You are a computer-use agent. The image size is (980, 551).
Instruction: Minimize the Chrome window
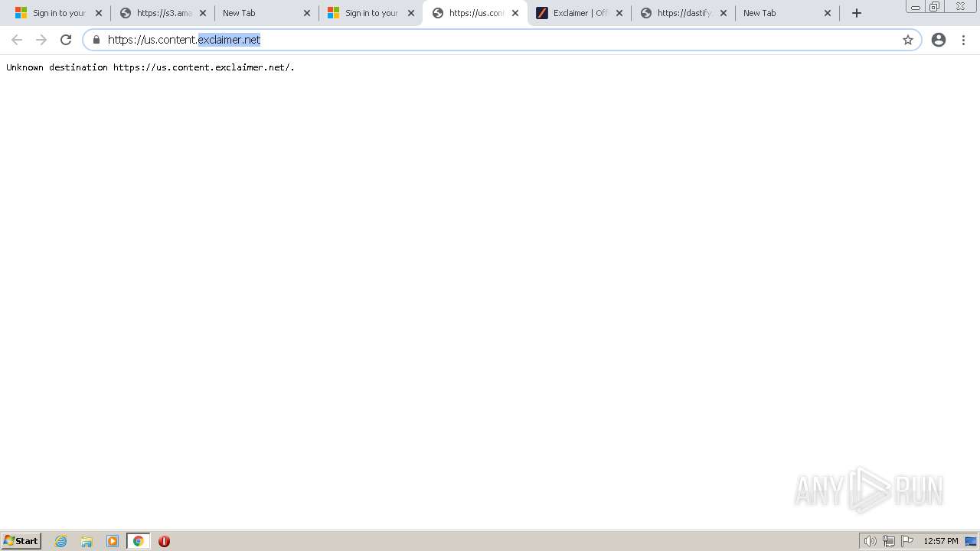click(x=916, y=7)
